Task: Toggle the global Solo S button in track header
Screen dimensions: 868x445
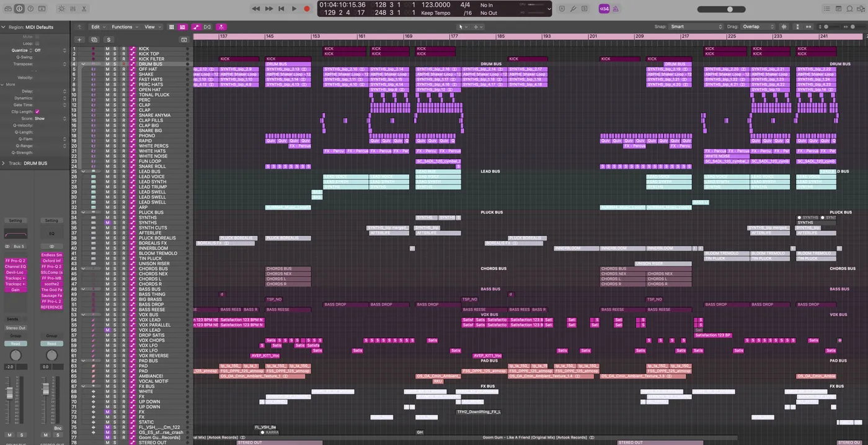Action: point(108,40)
